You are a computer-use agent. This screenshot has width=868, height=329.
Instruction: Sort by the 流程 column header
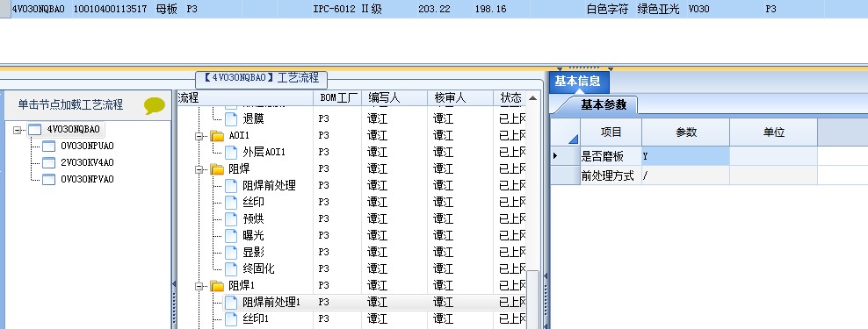pyautogui.click(x=245, y=98)
